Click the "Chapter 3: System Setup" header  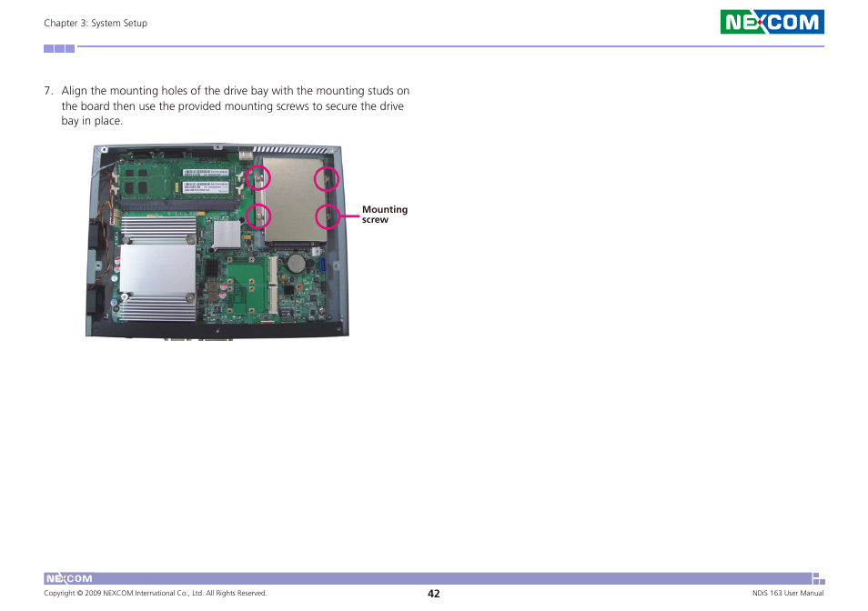(96, 24)
